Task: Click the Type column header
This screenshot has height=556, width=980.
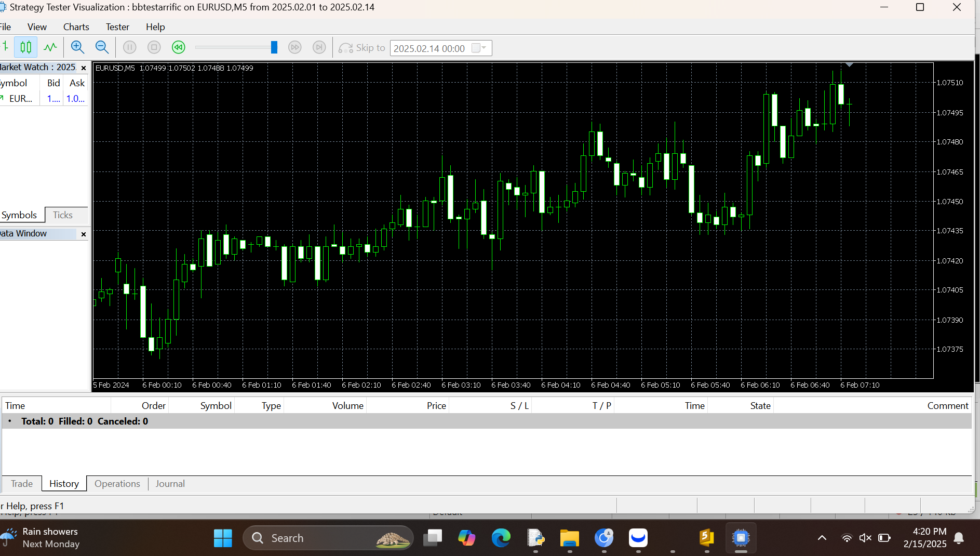Action: 259,406
